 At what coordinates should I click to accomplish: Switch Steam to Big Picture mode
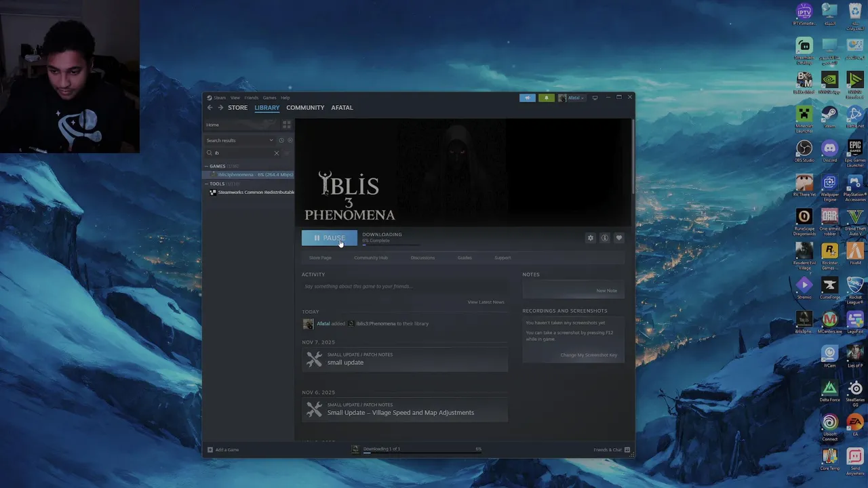point(595,98)
